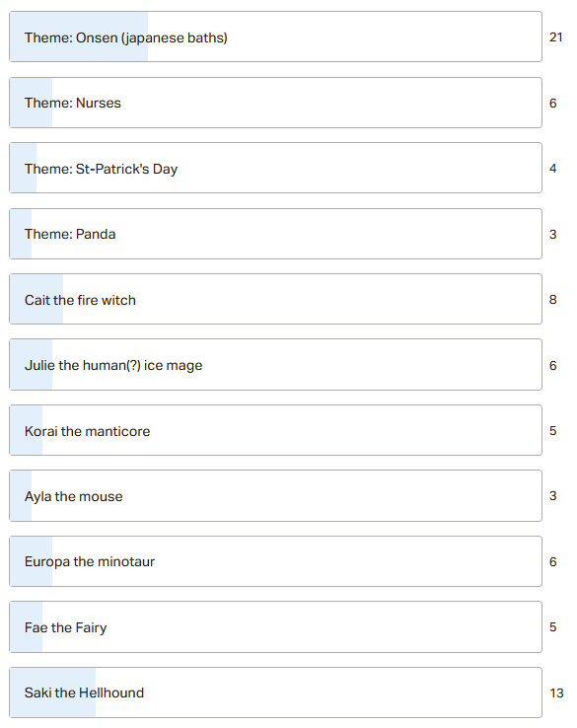
Task: Click the vote count next to Nurses
Action: tap(553, 103)
